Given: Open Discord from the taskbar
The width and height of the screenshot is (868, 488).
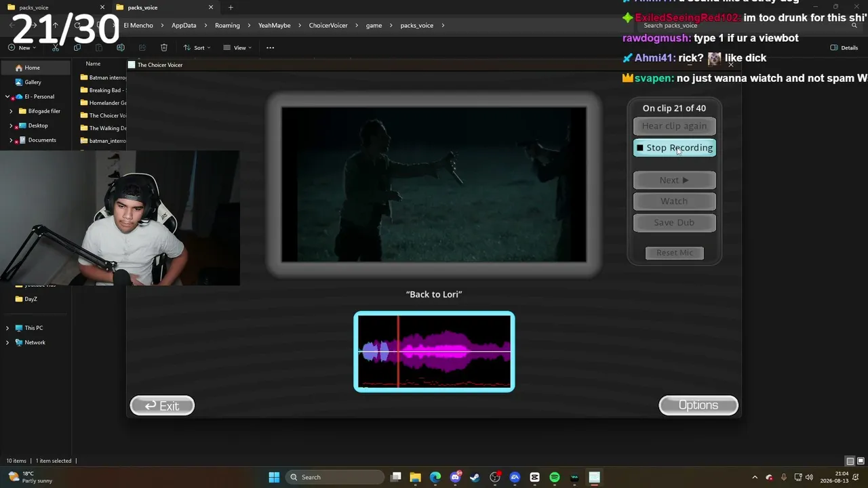Looking at the screenshot, I should [x=455, y=477].
